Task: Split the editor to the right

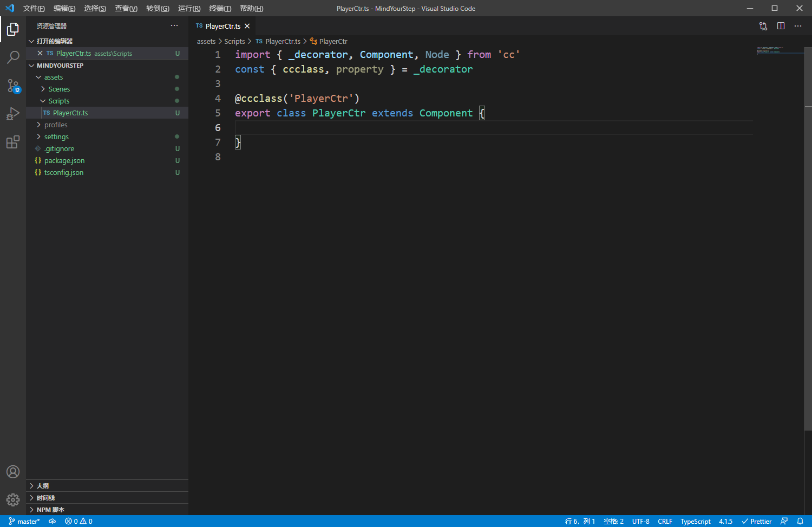Action: 781,26
